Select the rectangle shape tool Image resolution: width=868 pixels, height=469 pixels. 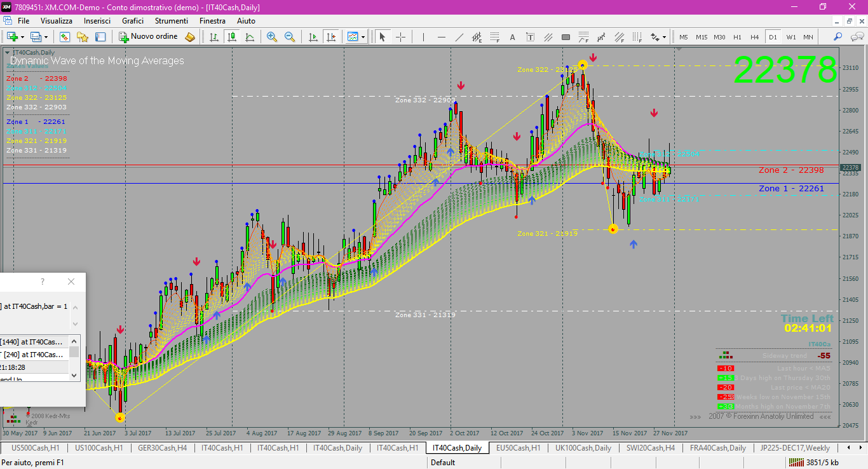tap(566, 37)
